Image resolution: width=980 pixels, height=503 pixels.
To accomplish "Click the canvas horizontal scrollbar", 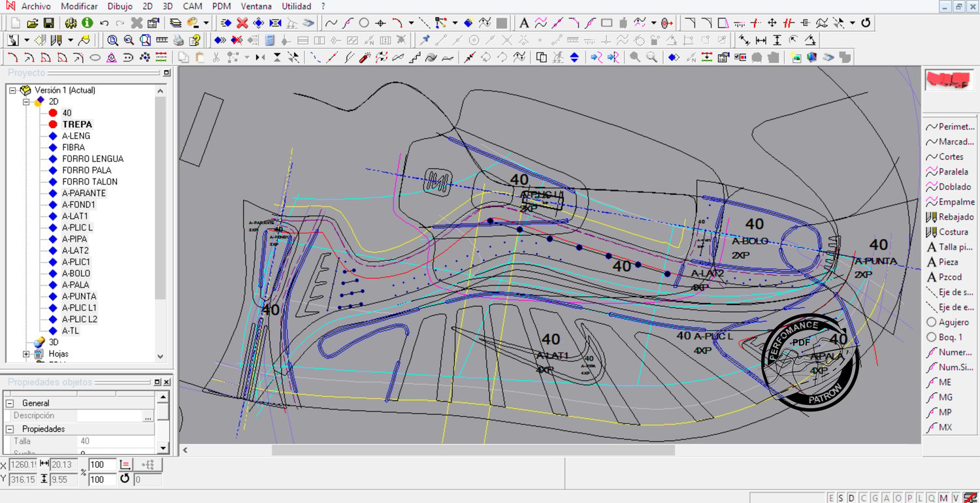I will click(473, 450).
